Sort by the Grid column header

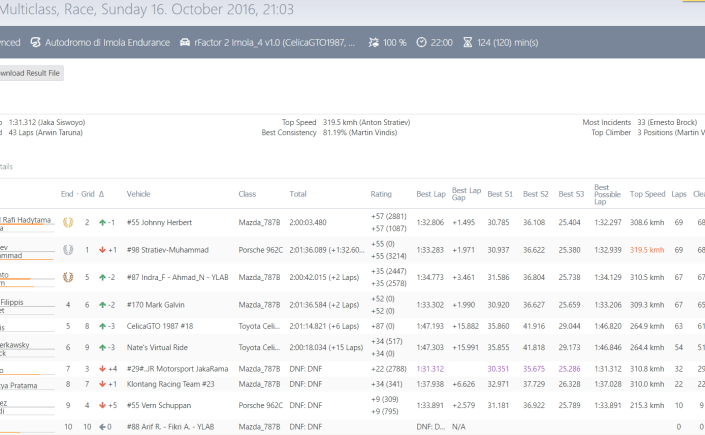[87, 194]
